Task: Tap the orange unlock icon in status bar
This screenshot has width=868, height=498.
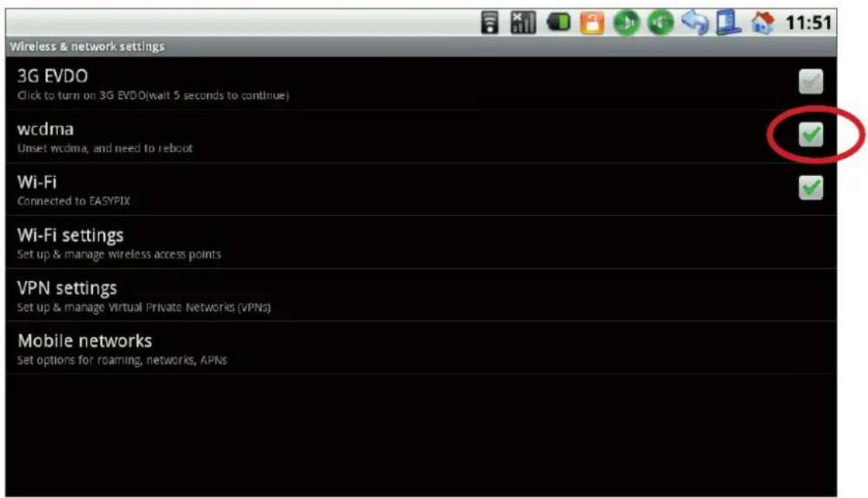Action: click(x=592, y=23)
